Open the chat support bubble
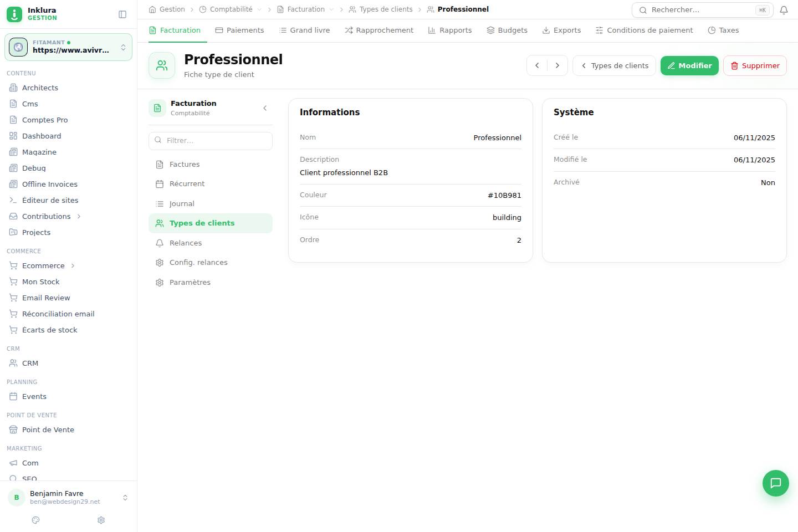798x532 pixels. click(776, 483)
